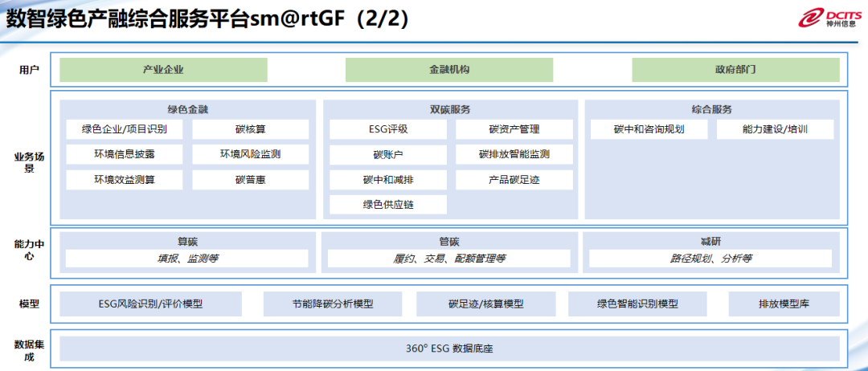
Task: Click the 排放模型库 block
Action: click(x=784, y=304)
